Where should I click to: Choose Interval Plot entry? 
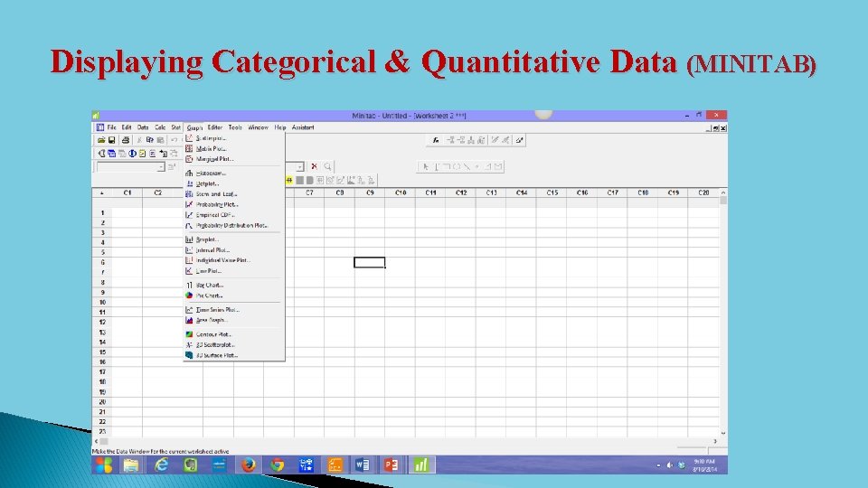coord(232,250)
